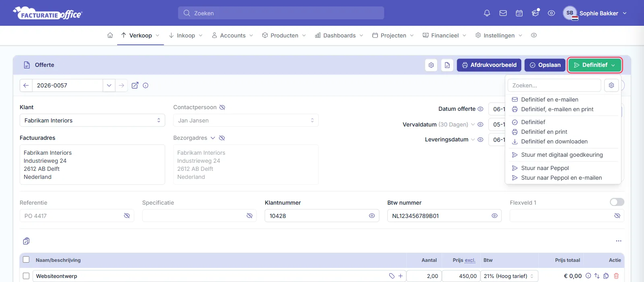This screenshot has width=644, height=282.
Task: Toggle visibility of Contactpersoon field
Action: 222,107
